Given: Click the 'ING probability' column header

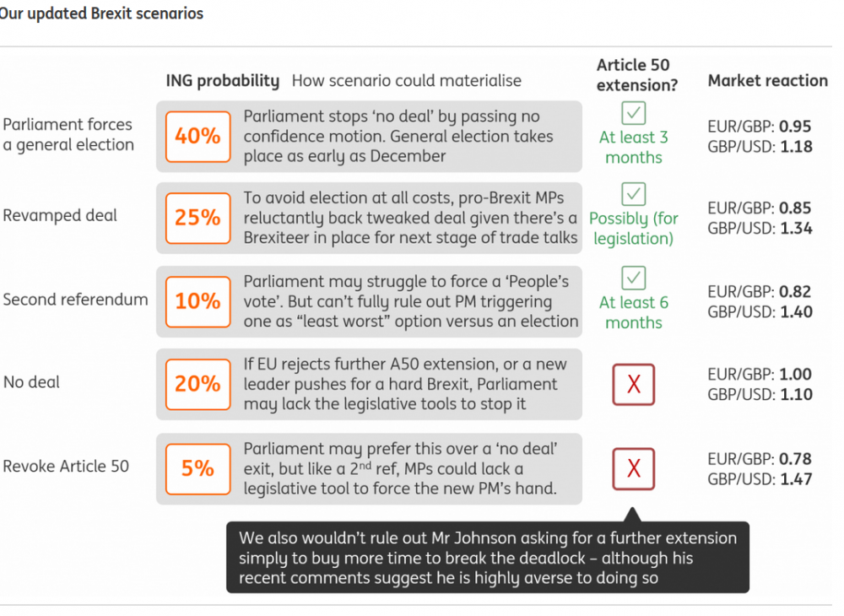Looking at the screenshot, I should [222, 81].
